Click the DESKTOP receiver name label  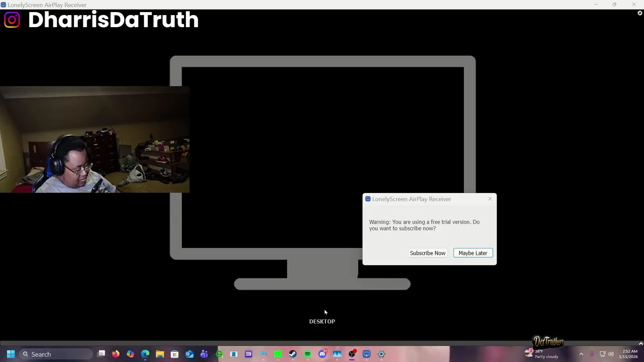[322, 321]
